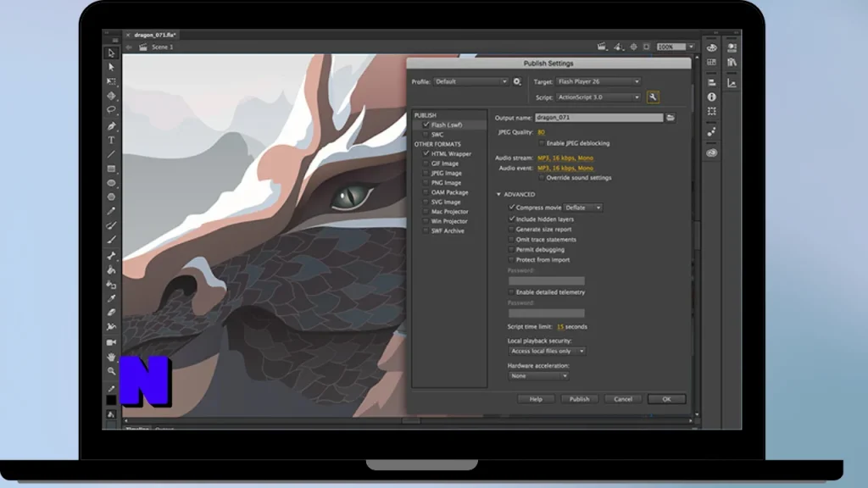
Task: Click the Center Stage crosshair icon
Action: 633,47
